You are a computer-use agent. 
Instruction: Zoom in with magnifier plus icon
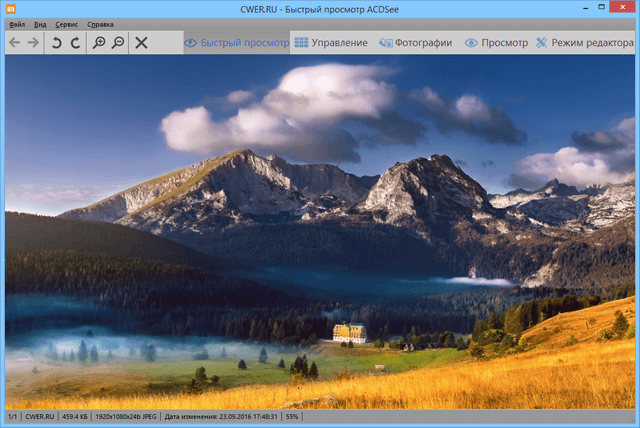[99, 43]
